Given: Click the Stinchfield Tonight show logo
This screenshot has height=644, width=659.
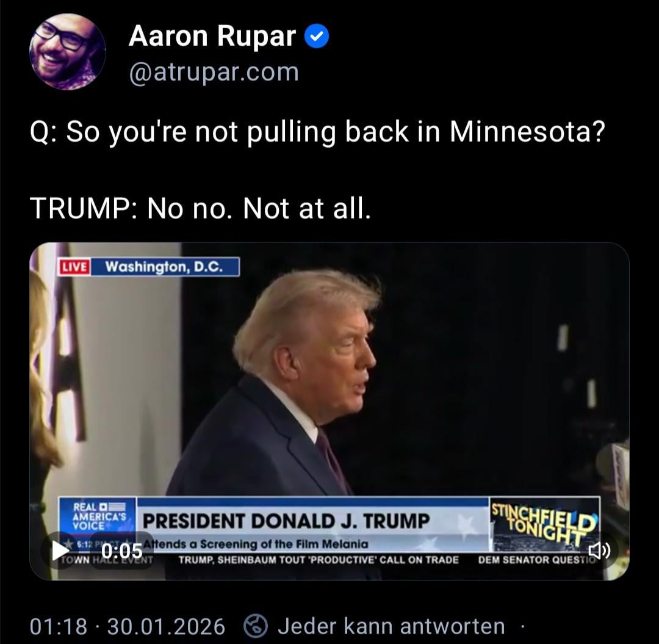Looking at the screenshot, I should click(544, 524).
